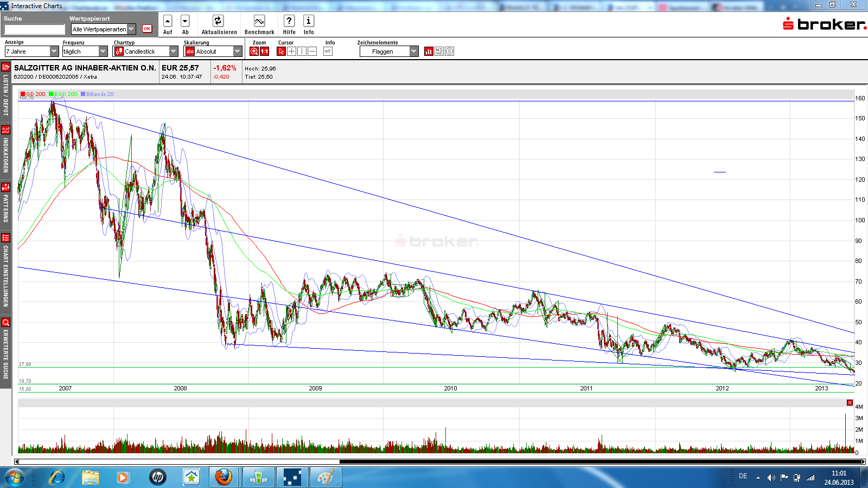This screenshot has height=488, width=868.
Task: Open the Benchmark comparison tool
Action: coord(259,21)
